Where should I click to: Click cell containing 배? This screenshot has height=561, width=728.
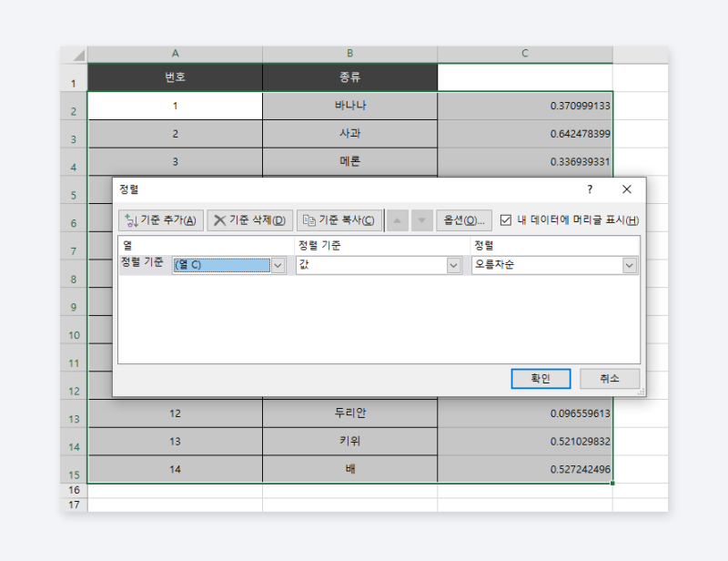(349, 469)
